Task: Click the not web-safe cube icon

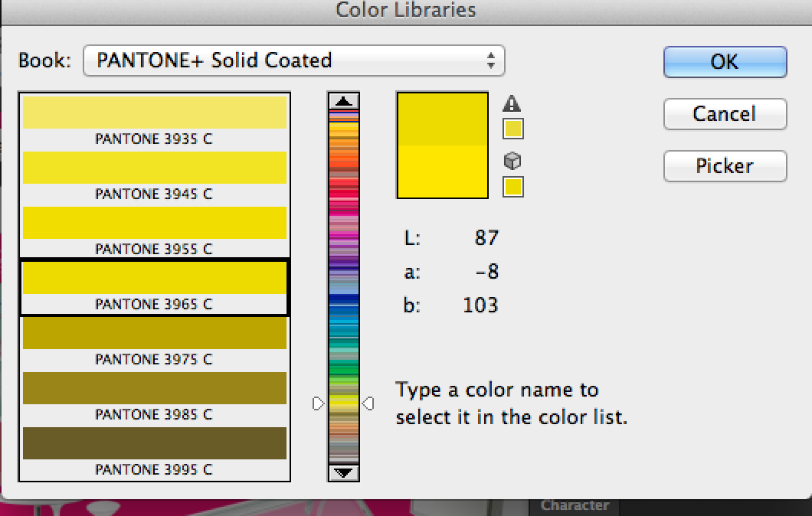Action: (512, 161)
